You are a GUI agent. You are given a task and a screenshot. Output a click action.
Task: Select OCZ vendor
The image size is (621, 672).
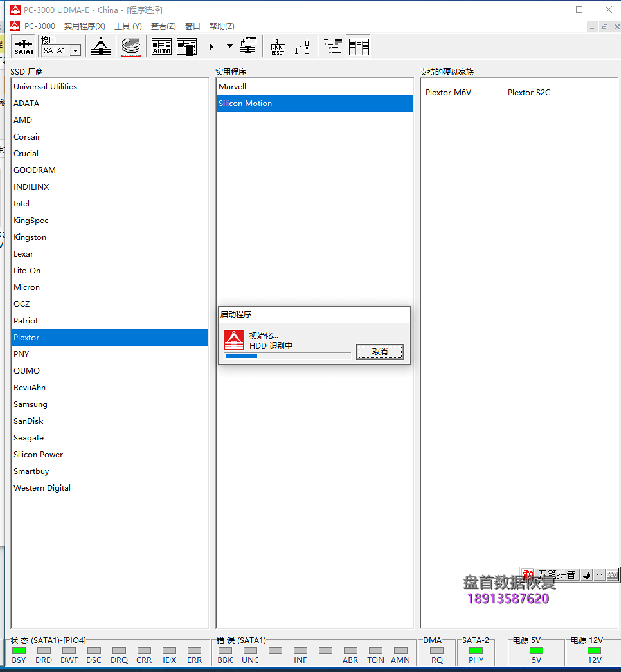point(110,304)
